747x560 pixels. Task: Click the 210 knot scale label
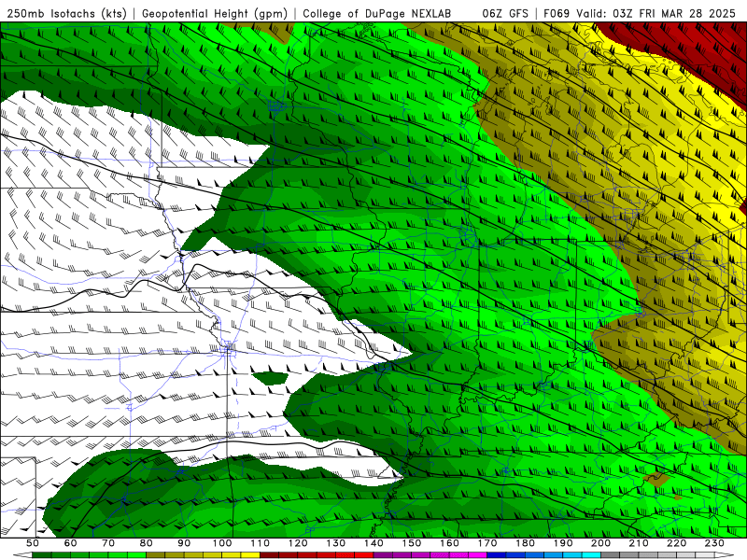click(x=639, y=543)
